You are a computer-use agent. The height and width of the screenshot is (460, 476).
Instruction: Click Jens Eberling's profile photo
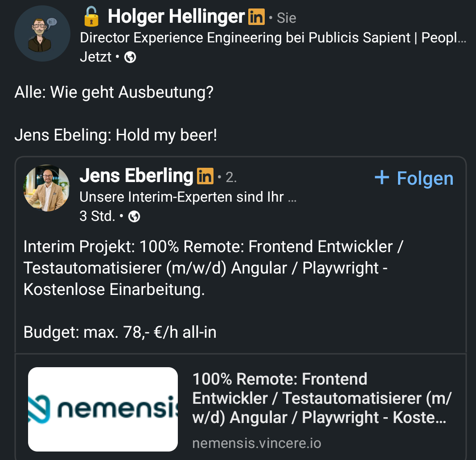click(46, 188)
